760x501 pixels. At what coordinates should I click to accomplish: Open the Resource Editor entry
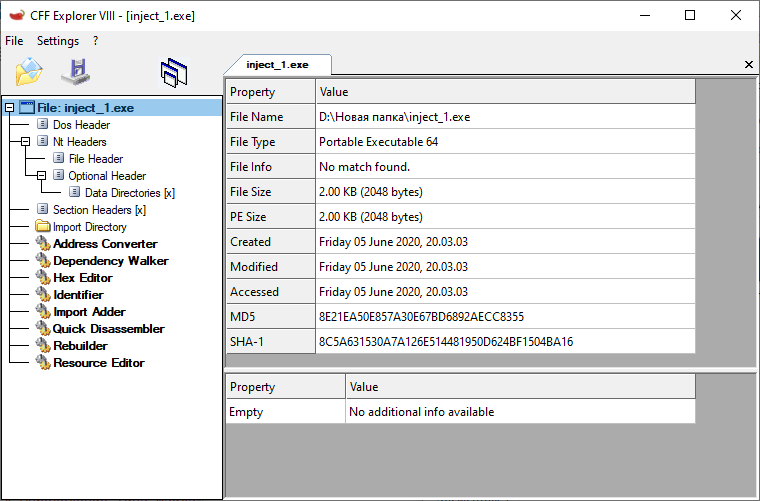point(99,362)
